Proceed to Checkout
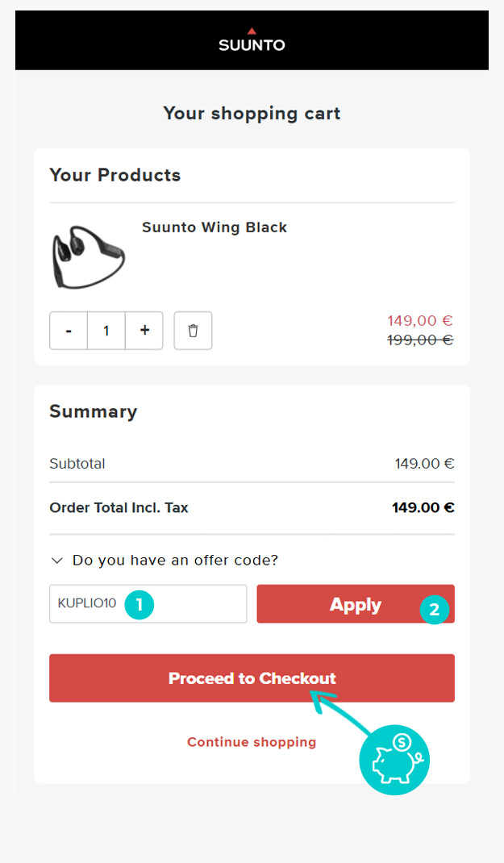 click(252, 678)
